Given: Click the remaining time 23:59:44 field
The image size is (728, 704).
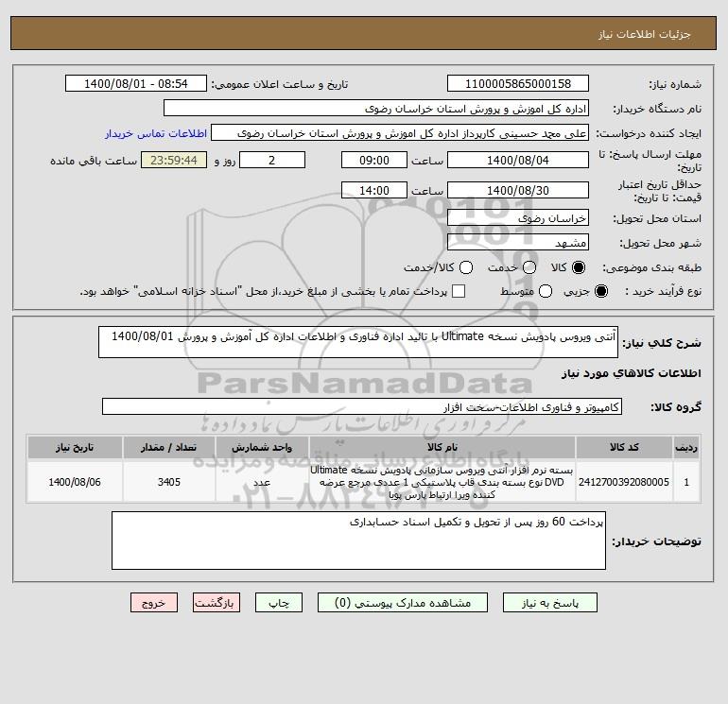Looking at the screenshot, I should coord(174,160).
